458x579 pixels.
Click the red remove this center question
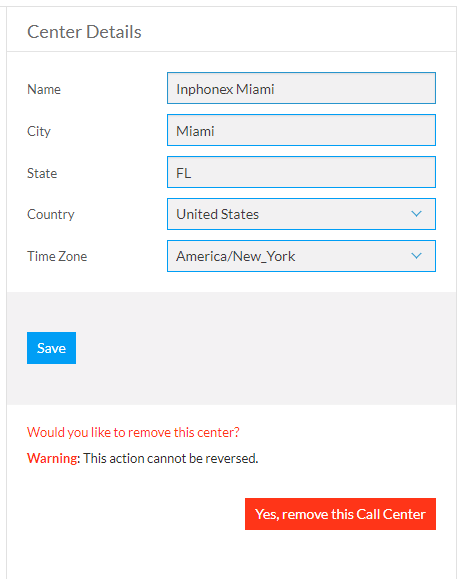133,432
